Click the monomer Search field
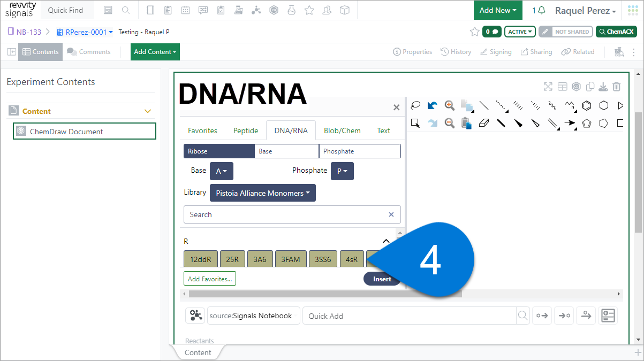 [x=292, y=214]
